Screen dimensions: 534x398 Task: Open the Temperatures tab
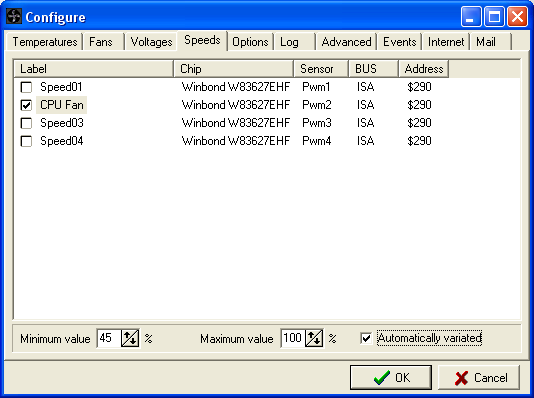(45, 42)
